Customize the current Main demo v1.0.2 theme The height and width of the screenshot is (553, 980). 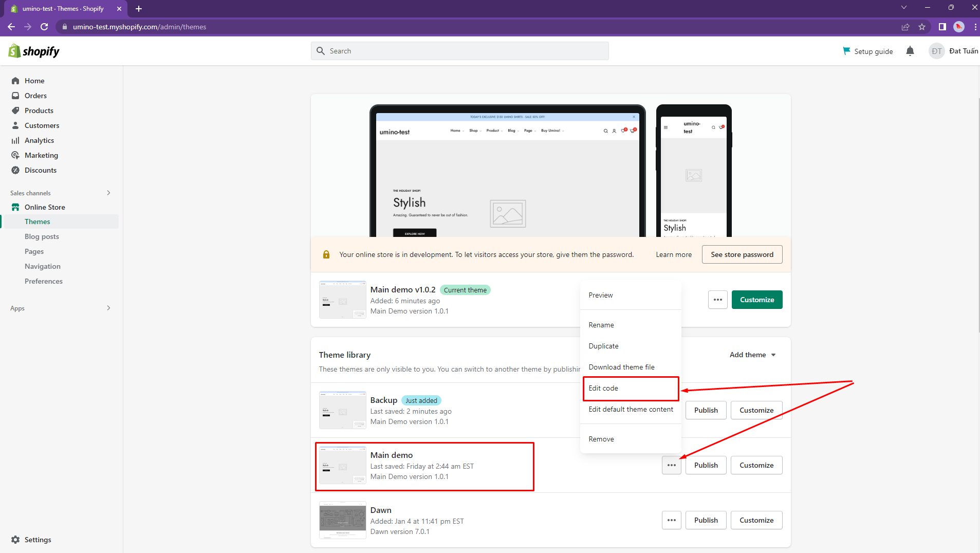coord(757,300)
